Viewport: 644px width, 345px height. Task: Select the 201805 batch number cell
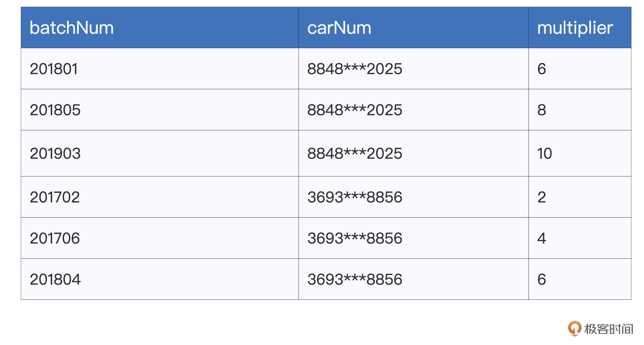(x=55, y=110)
